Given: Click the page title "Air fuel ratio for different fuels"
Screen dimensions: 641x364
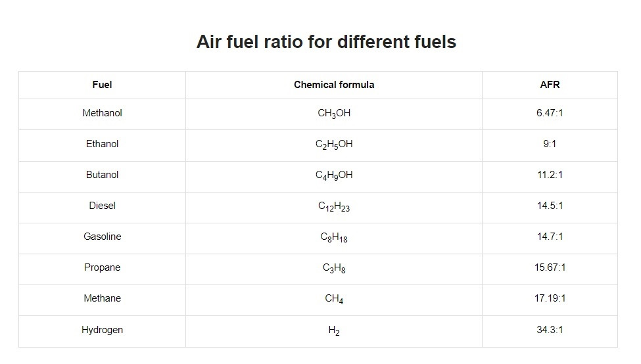Looking at the screenshot, I should tap(326, 42).
